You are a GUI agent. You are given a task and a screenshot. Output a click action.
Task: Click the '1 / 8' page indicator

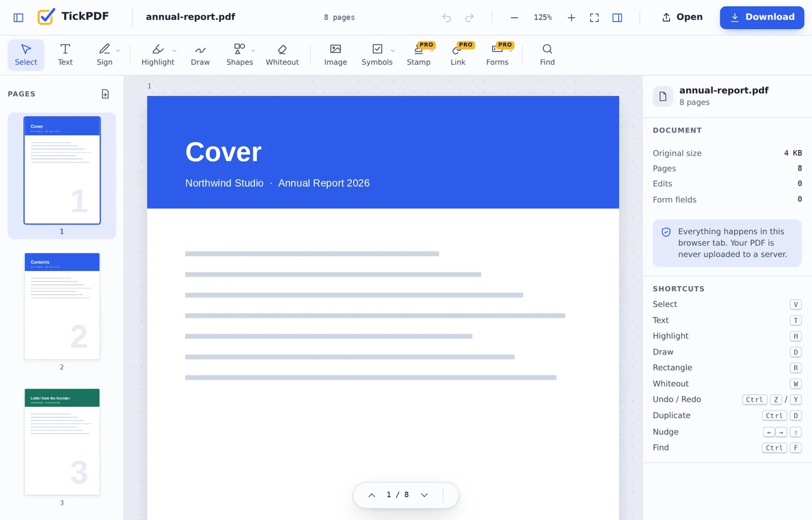coord(398,495)
